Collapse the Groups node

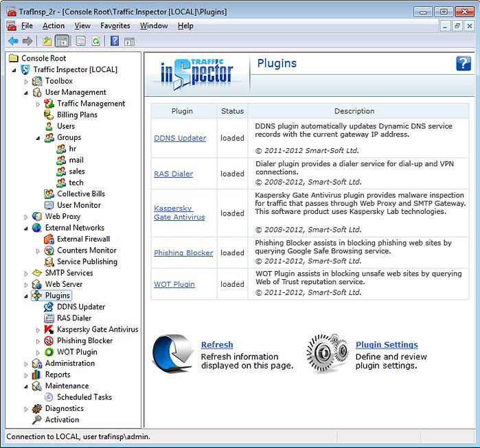[x=38, y=138]
